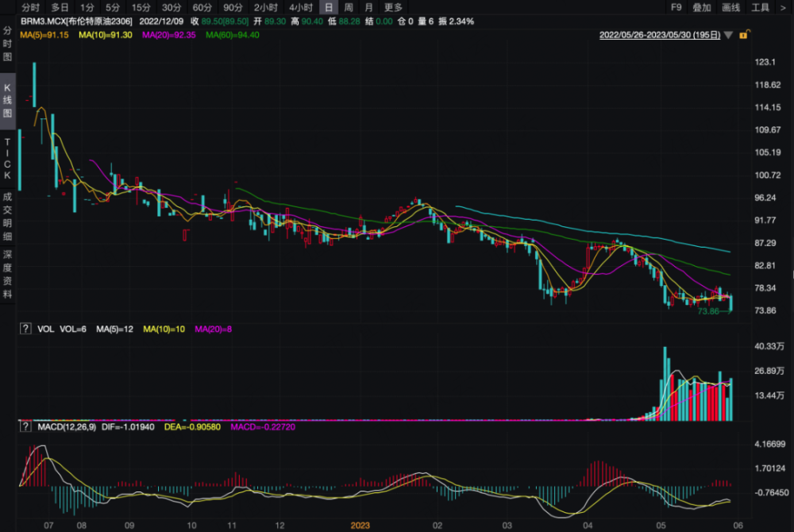Select the 15分 minute interval

point(141,7)
